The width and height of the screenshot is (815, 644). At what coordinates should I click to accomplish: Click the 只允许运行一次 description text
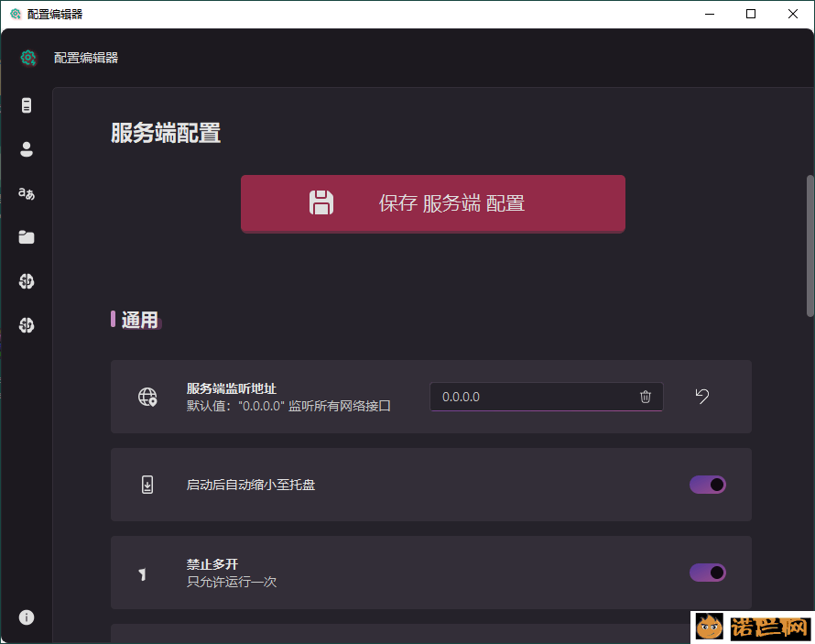pos(232,582)
